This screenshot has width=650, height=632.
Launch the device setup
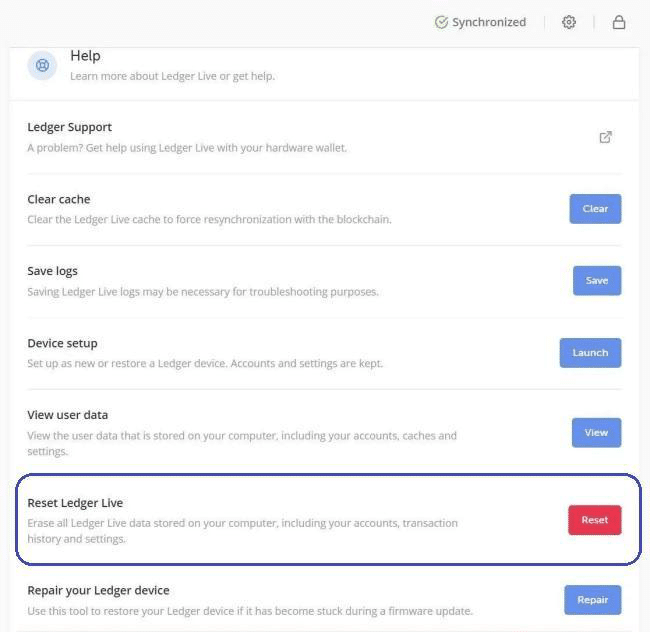coord(590,352)
